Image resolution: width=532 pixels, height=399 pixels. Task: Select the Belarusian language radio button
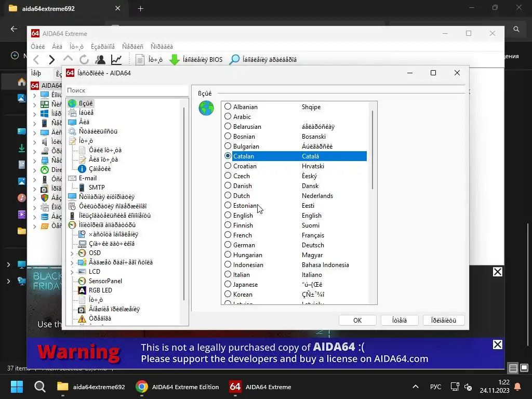[228, 126]
